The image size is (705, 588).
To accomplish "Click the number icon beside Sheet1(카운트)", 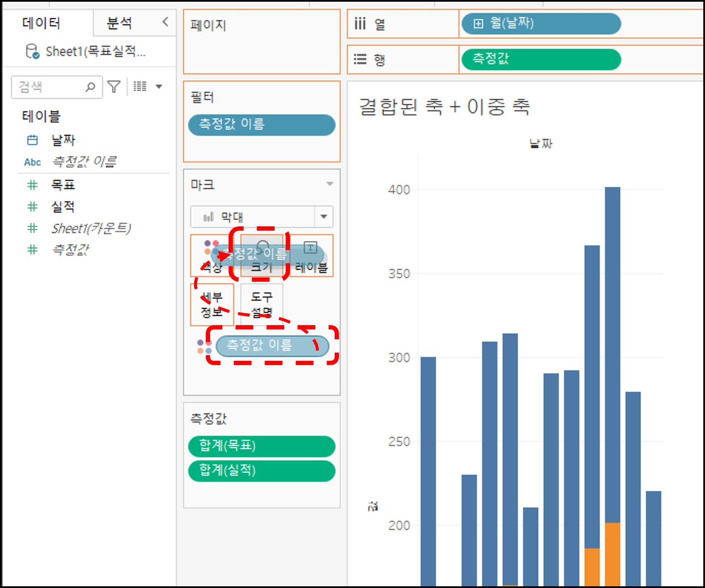I will point(32,228).
